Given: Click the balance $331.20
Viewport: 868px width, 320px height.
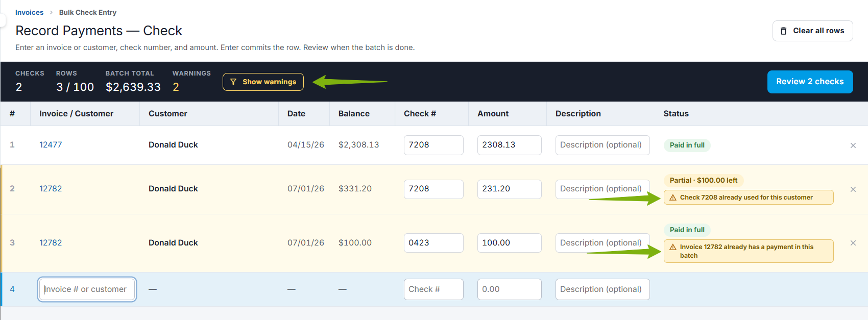Looking at the screenshot, I should point(355,188).
